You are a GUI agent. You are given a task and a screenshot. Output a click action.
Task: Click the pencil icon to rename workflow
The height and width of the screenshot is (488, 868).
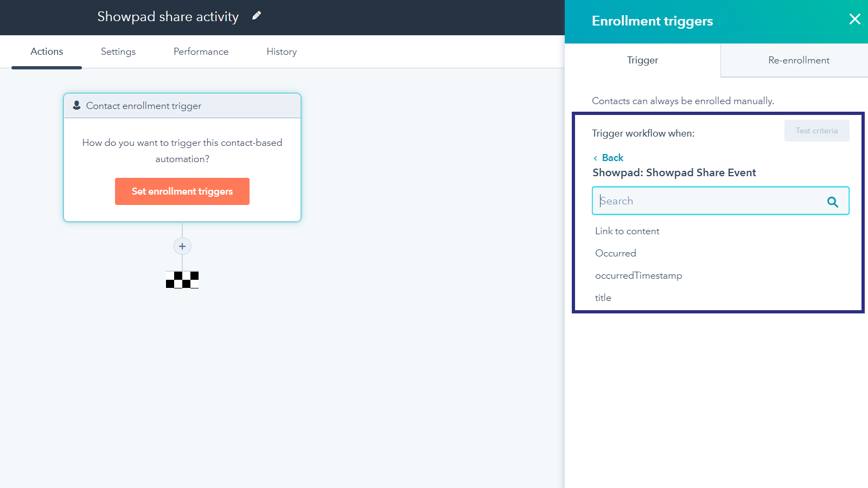coord(257,16)
